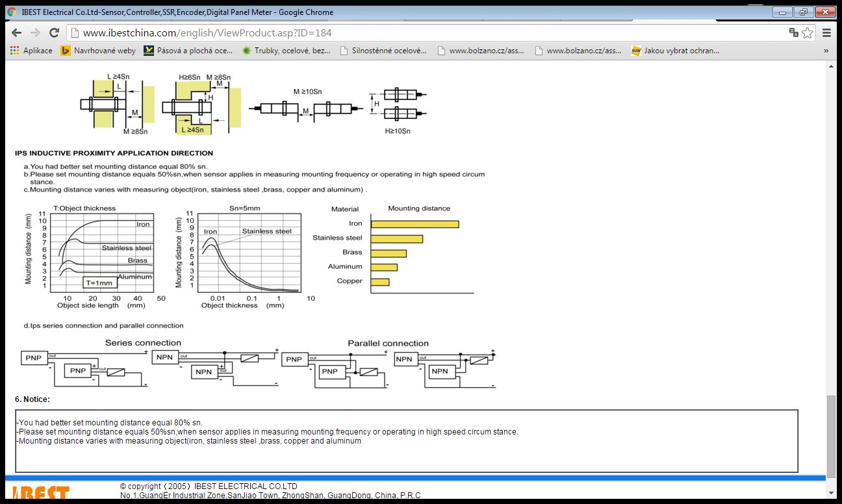Screen dimensions: 842x504
Task: Click the browser back arrow
Action: 16,32
